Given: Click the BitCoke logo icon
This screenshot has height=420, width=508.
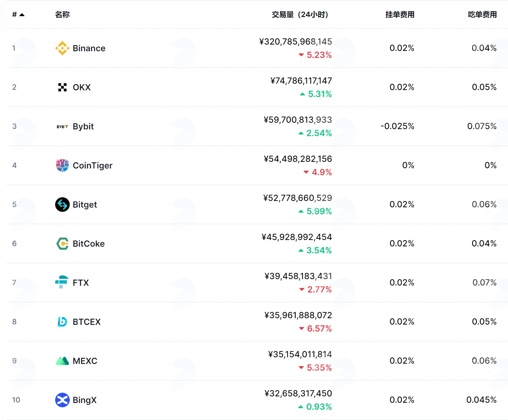Looking at the screenshot, I should 62,244.
